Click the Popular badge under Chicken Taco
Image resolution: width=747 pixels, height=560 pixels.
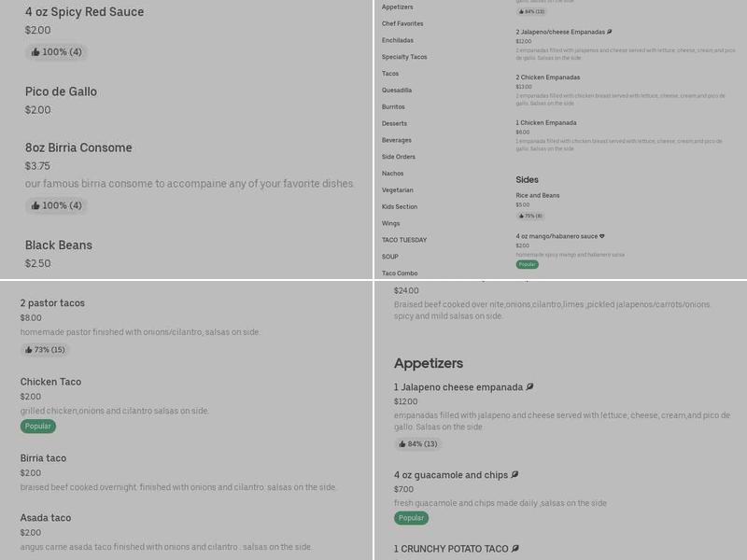point(38,427)
